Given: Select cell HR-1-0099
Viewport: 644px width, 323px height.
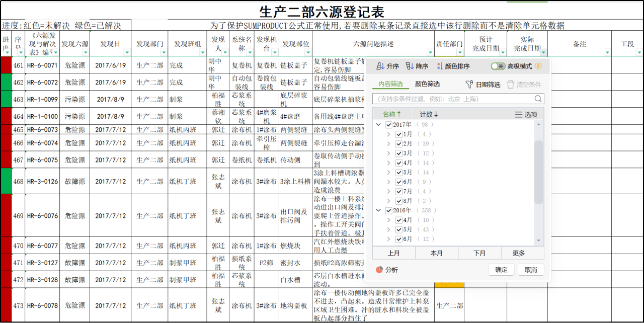Looking at the screenshot, I should pyautogui.click(x=42, y=100).
